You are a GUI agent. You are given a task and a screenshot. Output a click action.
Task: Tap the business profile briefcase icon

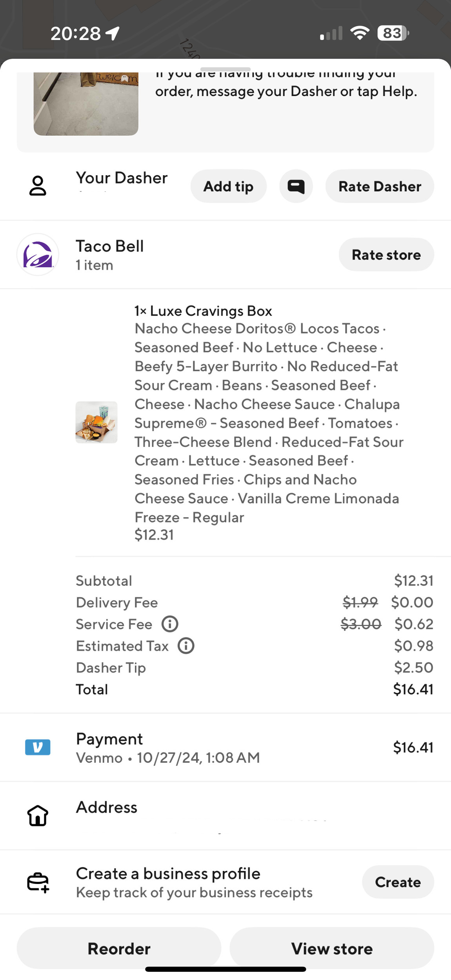tap(38, 882)
